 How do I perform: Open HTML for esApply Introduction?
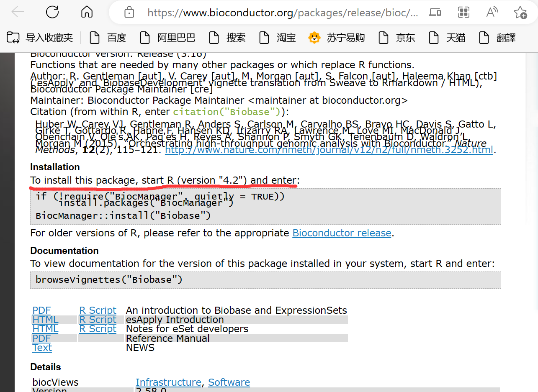[45, 320]
